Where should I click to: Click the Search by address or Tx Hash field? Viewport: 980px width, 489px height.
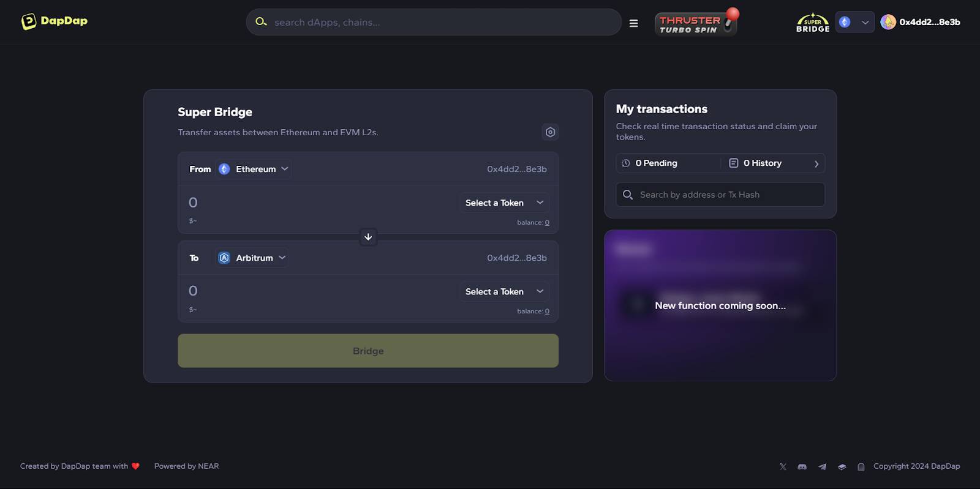(720, 195)
